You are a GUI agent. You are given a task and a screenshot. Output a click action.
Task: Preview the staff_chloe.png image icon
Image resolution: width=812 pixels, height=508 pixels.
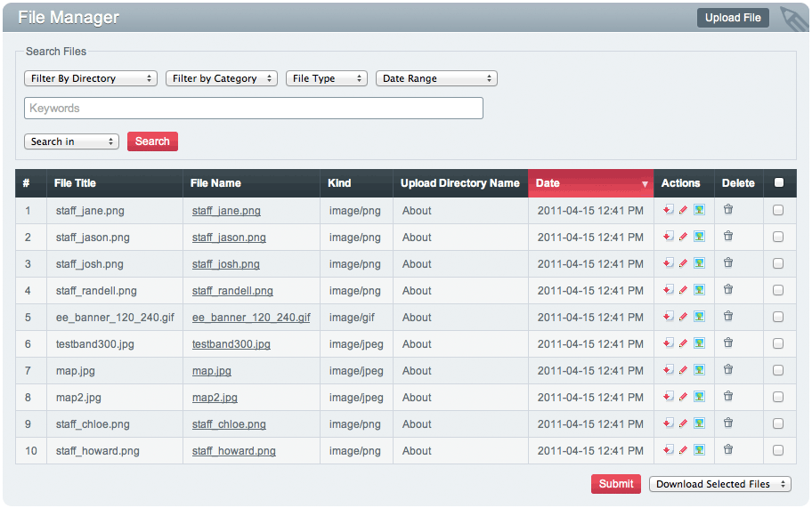point(699,423)
